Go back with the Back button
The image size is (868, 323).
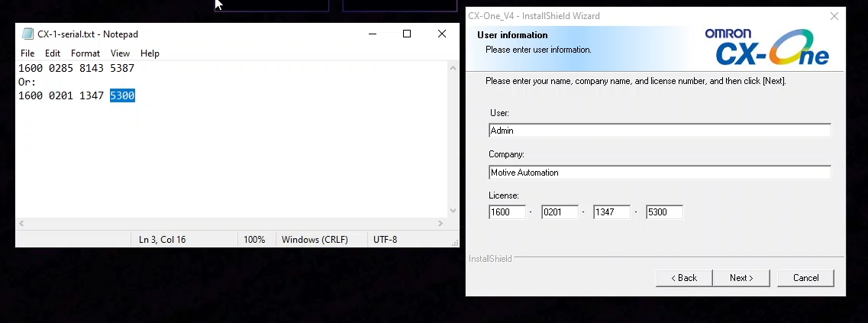683,278
